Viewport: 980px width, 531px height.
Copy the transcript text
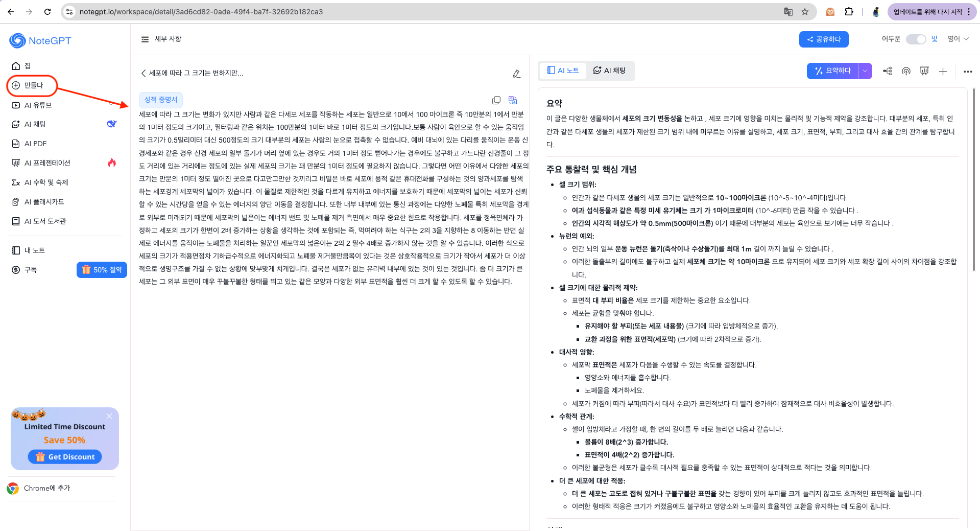(x=496, y=100)
